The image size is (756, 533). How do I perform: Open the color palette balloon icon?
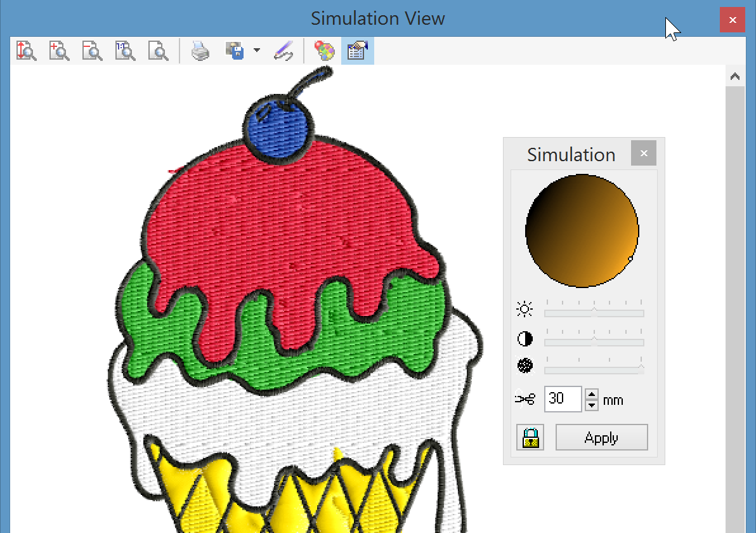click(324, 51)
